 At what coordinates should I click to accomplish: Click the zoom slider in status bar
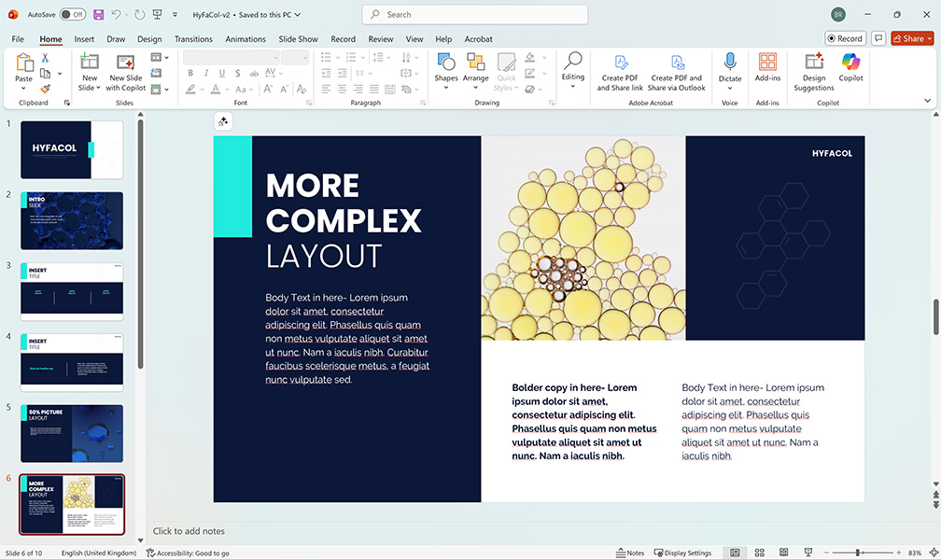857,553
